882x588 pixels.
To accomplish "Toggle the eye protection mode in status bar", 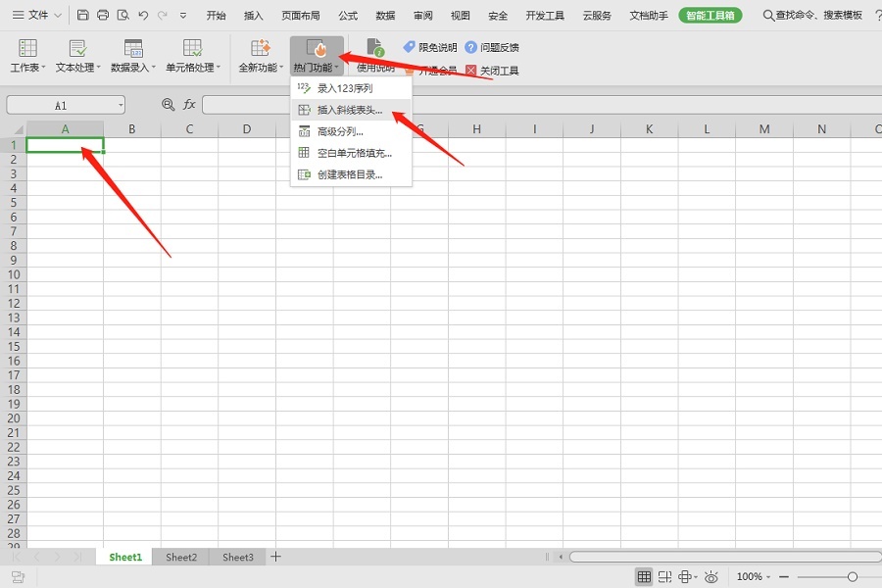I will pos(712,576).
